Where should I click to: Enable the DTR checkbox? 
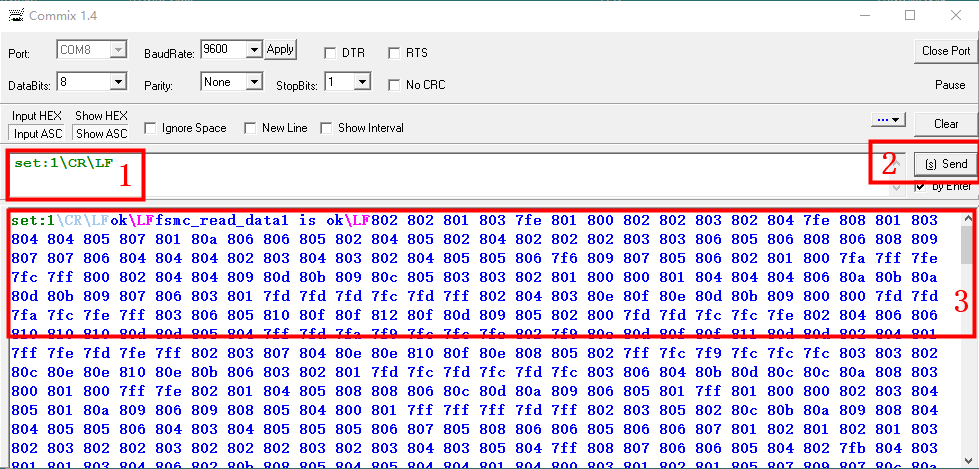pyautogui.click(x=331, y=52)
